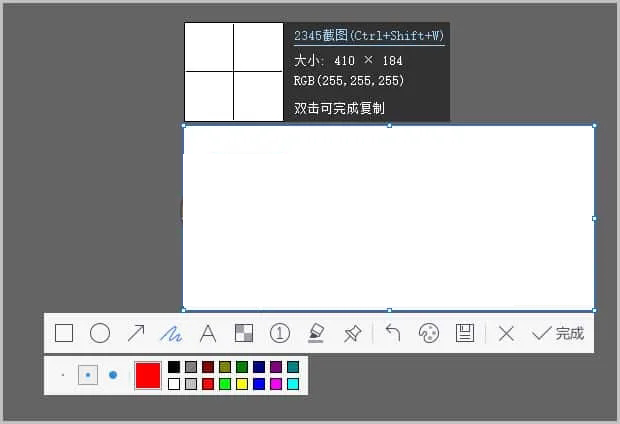620x424 pixels.
Task: Pin the screenshot to the screen
Action: [x=352, y=333]
